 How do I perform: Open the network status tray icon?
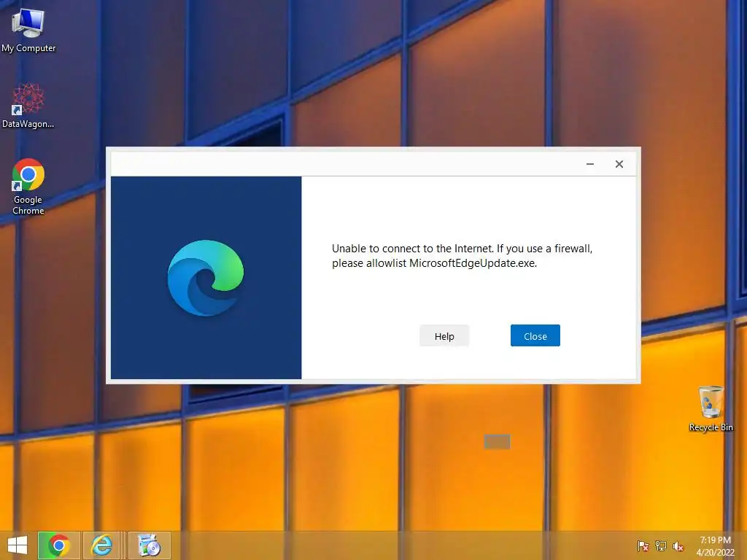pos(661,545)
